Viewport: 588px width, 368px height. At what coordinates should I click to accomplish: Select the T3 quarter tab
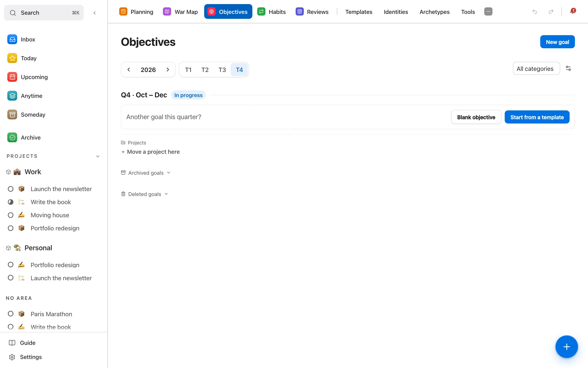tap(222, 70)
